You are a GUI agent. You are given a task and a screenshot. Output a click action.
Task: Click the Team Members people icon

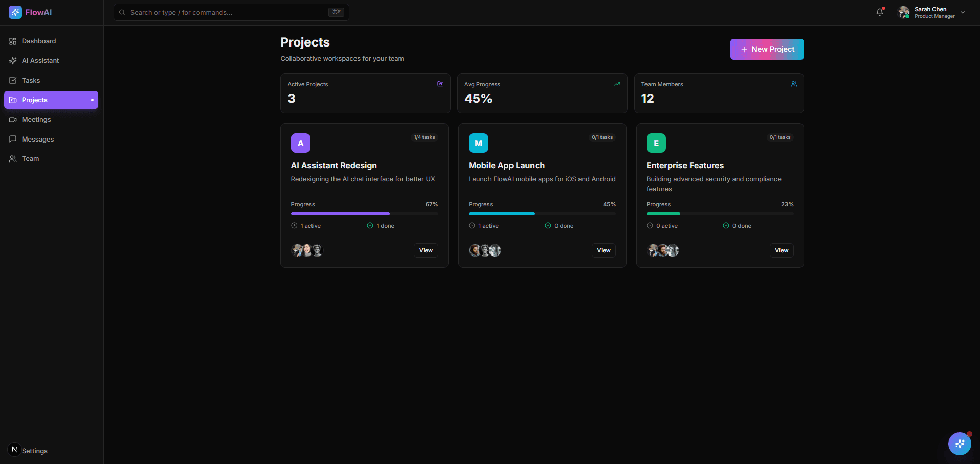tap(793, 84)
